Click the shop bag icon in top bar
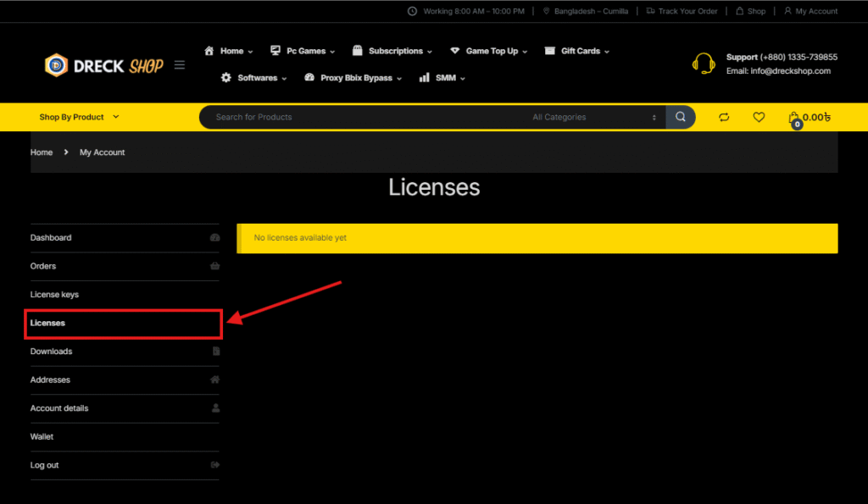 [739, 11]
